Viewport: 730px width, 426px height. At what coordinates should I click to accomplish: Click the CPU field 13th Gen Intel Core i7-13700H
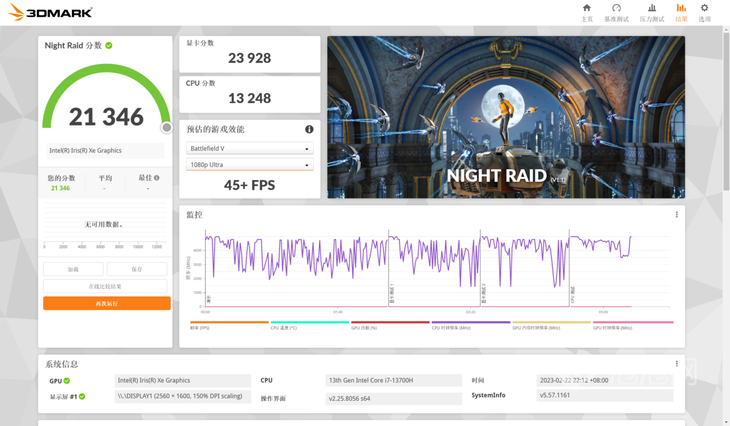pyautogui.click(x=393, y=380)
